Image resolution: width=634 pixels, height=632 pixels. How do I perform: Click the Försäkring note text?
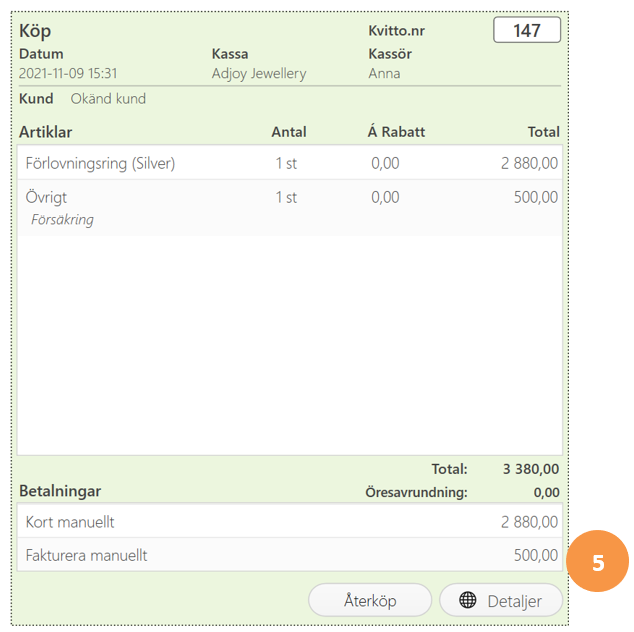tap(62, 220)
